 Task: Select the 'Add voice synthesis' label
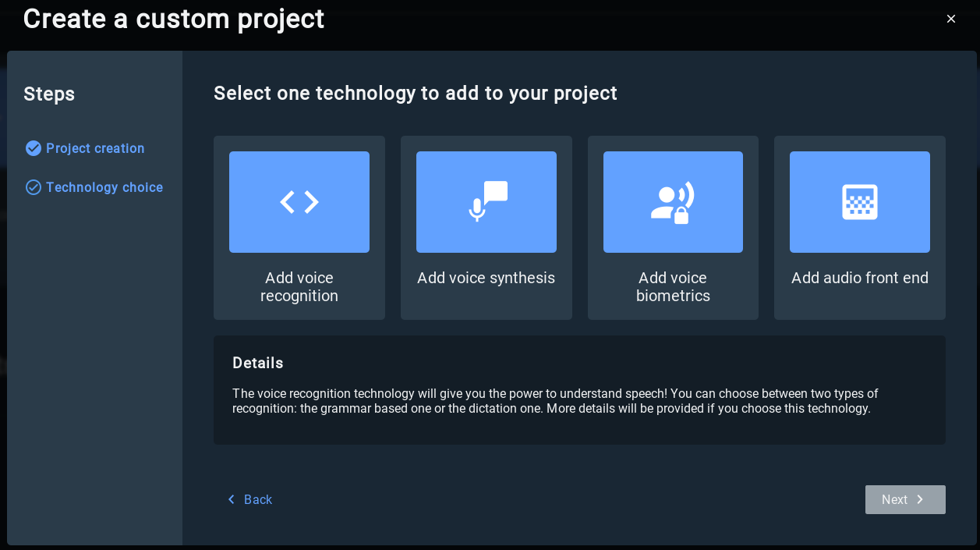point(486,278)
